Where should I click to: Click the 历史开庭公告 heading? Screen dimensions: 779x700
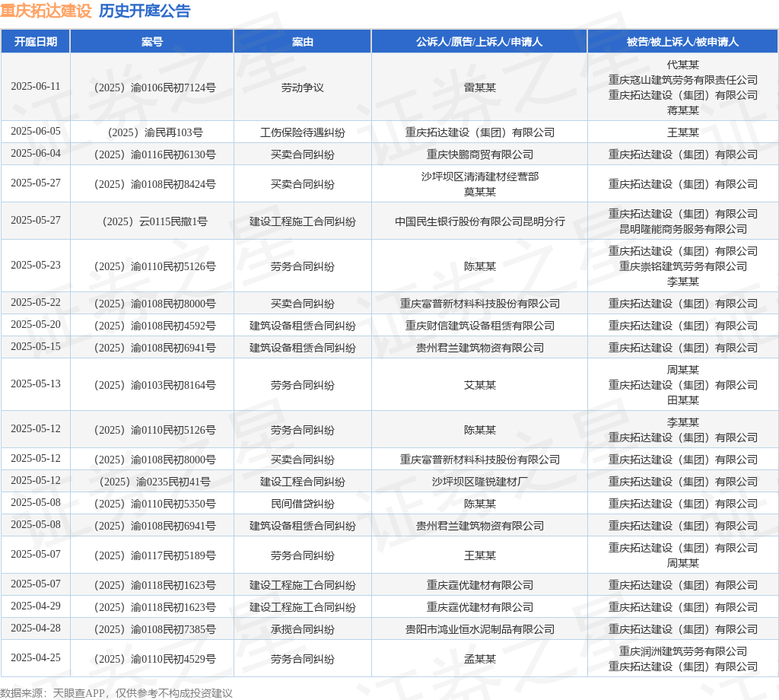coord(145,11)
